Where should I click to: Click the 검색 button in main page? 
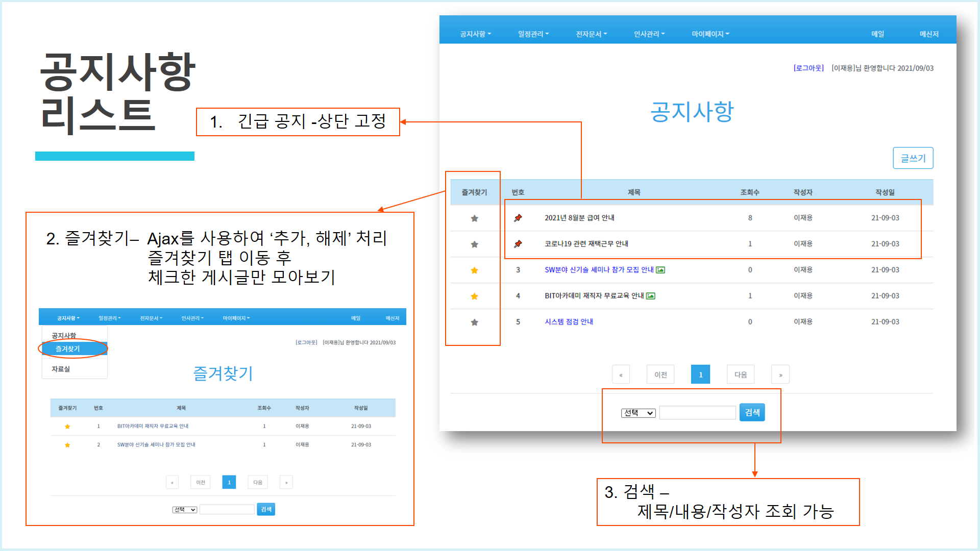[752, 412]
